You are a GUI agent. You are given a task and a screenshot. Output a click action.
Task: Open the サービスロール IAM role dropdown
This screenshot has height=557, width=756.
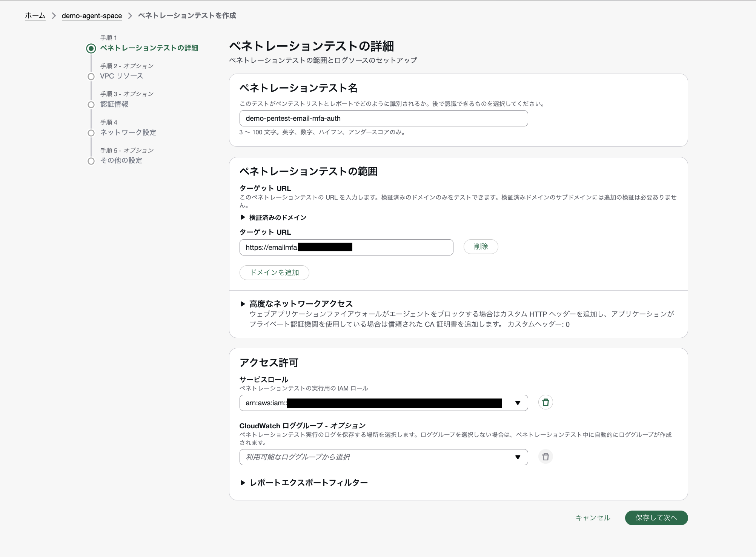pyautogui.click(x=384, y=403)
